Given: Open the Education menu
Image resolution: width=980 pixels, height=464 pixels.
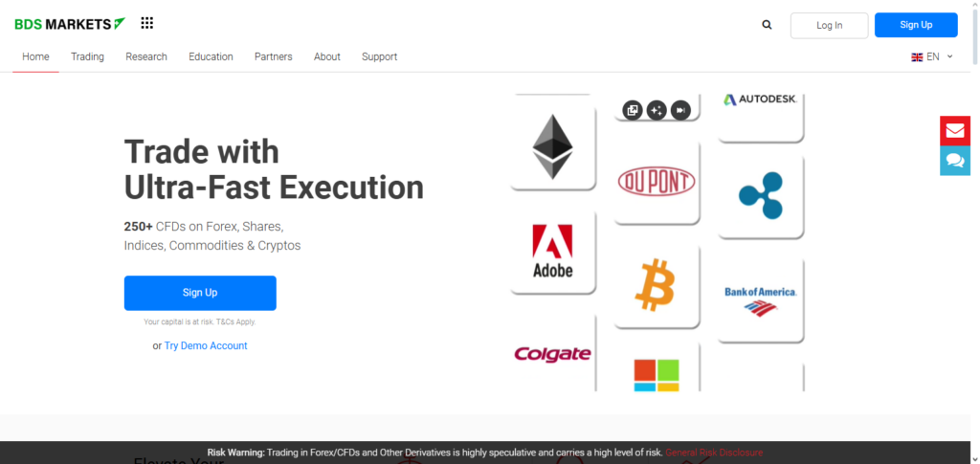Looking at the screenshot, I should 211,56.
